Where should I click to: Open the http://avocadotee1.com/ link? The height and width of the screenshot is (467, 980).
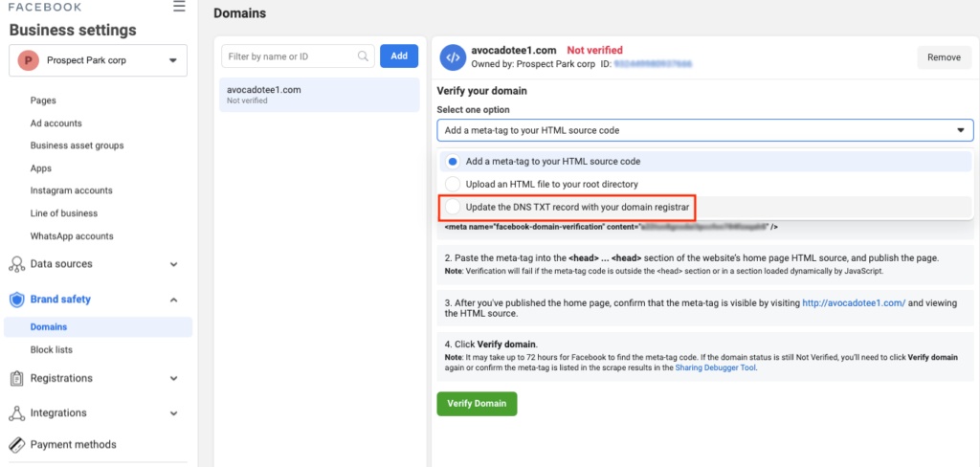854,302
